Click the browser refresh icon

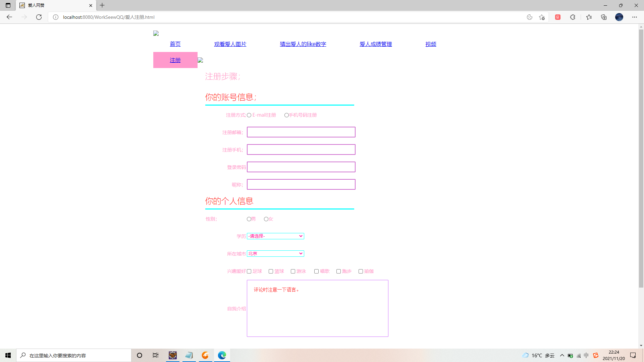point(39,17)
